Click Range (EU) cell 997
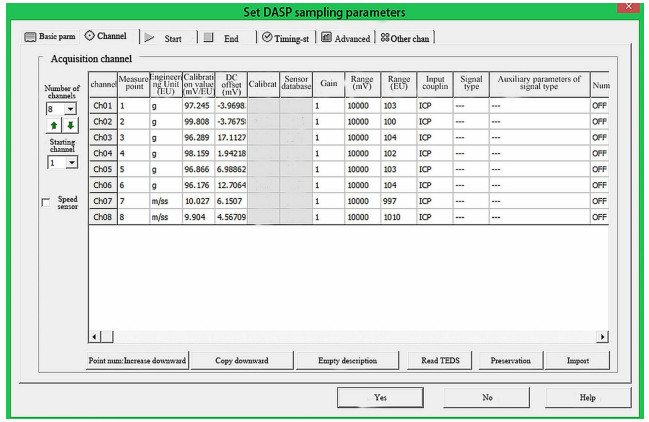649x422 pixels. pos(399,201)
